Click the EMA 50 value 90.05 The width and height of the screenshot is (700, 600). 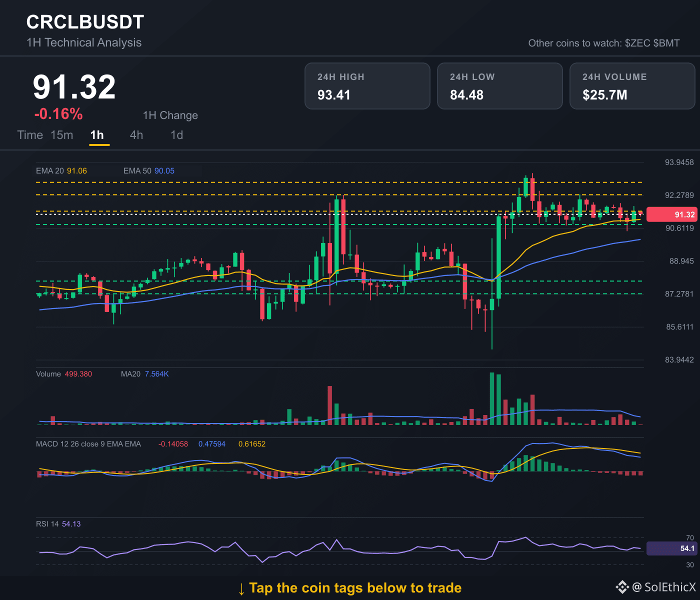(x=164, y=171)
